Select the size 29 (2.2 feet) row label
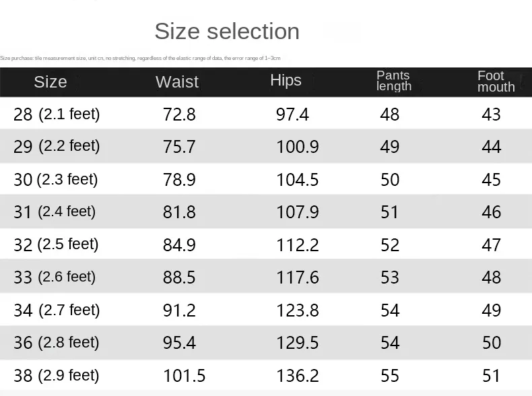Image resolution: width=532 pixels, height=396 pixels. pyautogui.click(x=57, y=146)
